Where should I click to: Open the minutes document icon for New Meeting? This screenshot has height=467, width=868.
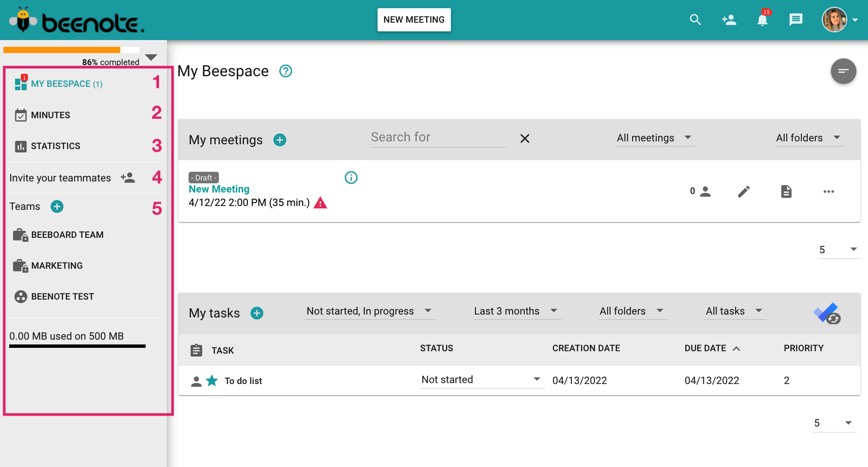tap(786, 192)
